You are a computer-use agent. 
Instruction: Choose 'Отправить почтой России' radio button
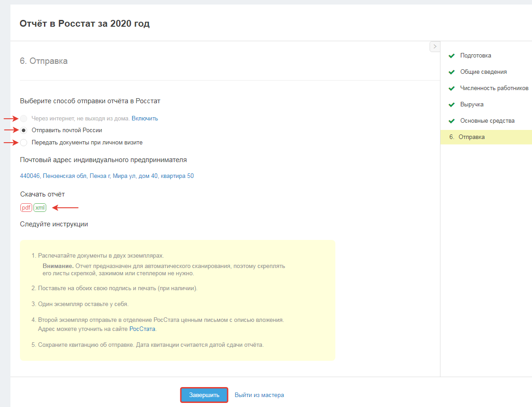[24, 130]
